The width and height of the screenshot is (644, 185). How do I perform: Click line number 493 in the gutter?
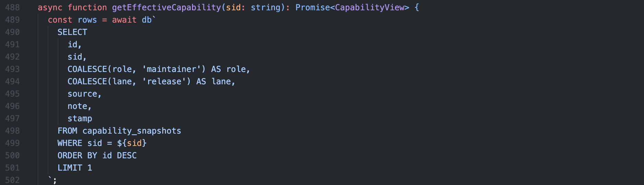[12, 69]
